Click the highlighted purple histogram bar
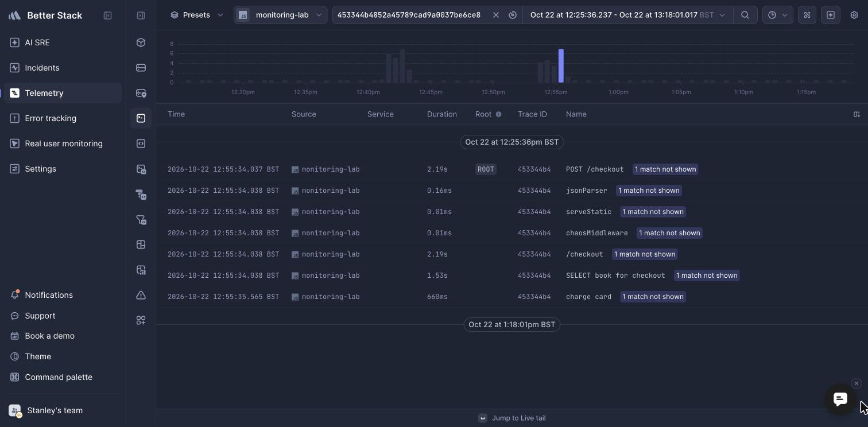The width and height of the screenshot is (868, 427). coord(561,66)
